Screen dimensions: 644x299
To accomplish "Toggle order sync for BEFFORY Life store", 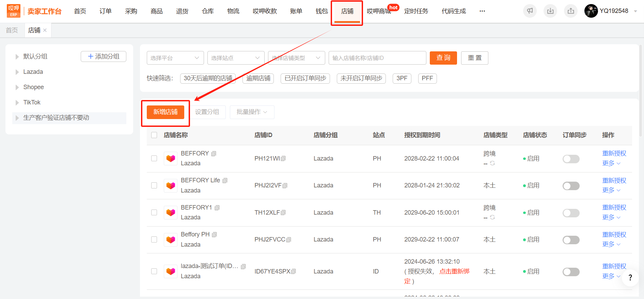I will coord(571,186).
